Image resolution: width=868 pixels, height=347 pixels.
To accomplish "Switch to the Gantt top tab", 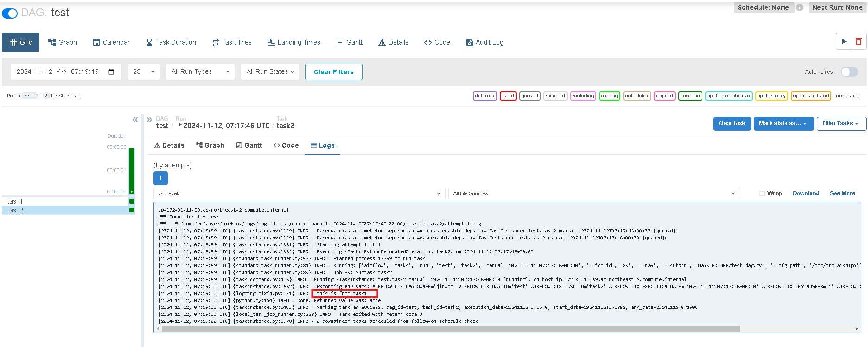I will point(349,42).
